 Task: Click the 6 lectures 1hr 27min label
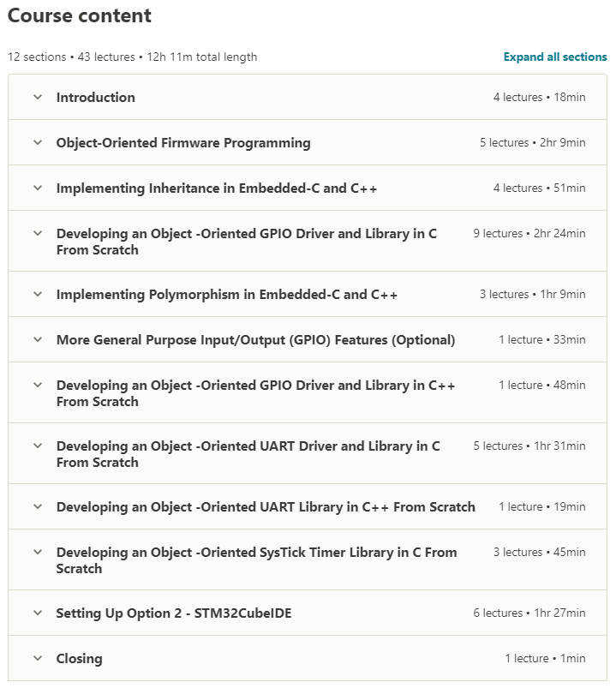click(x=529, y=613)
